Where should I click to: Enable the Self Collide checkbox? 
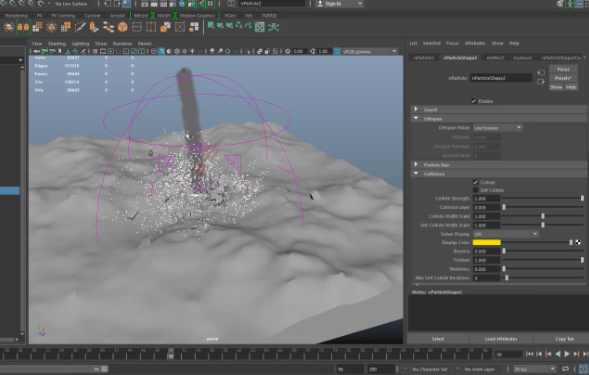476,191
